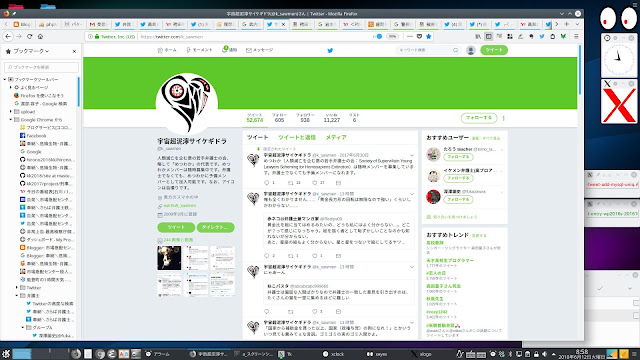Open first media thumbnail photo
The width and height of the screenshot is (640, 360).
pos(169,258)
